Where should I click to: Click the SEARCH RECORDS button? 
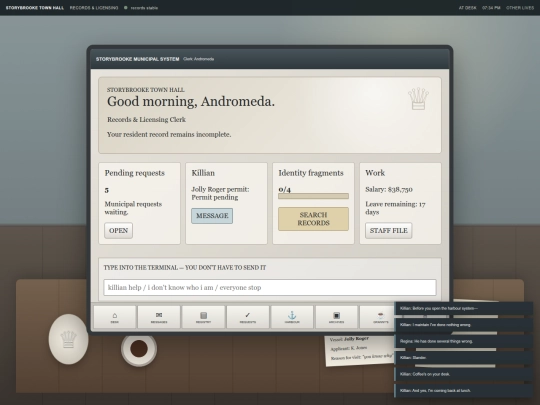[x=313, y=219]
